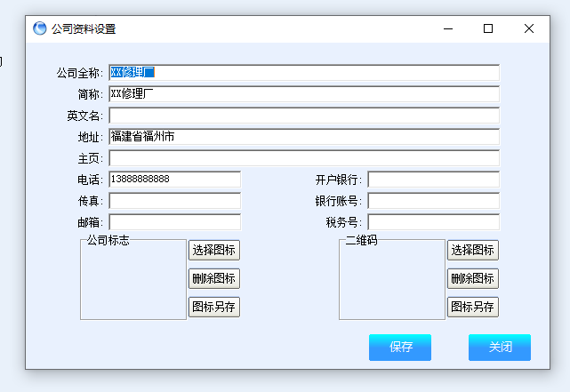Click 删除图标 next to 公司标志
The image size is (570, 392).
click(214, 278)
